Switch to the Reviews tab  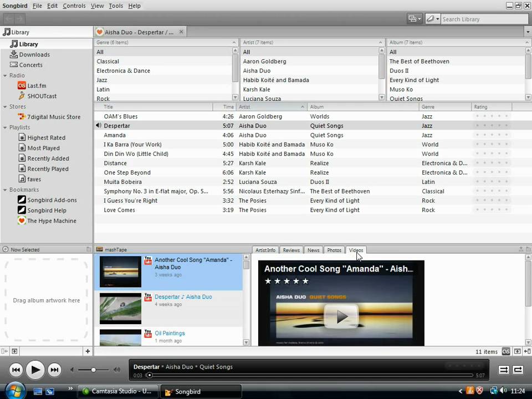291,250
